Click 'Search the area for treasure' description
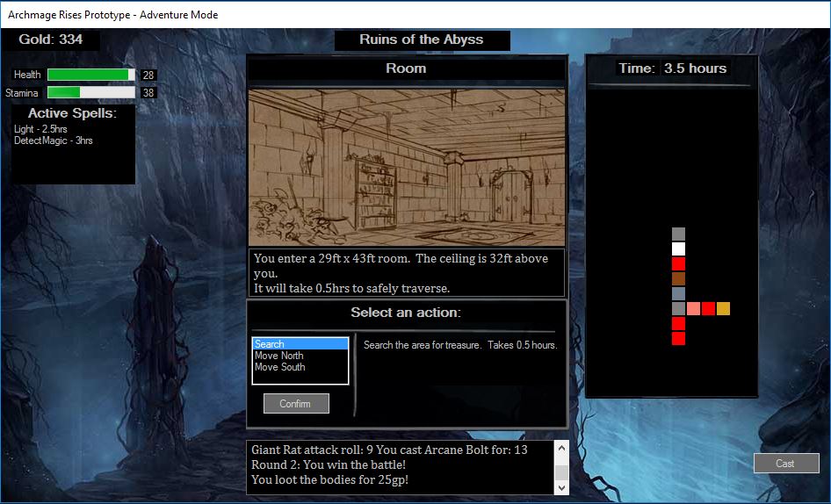The height and width of the screenshot is (504, 831). coord(423,345)
